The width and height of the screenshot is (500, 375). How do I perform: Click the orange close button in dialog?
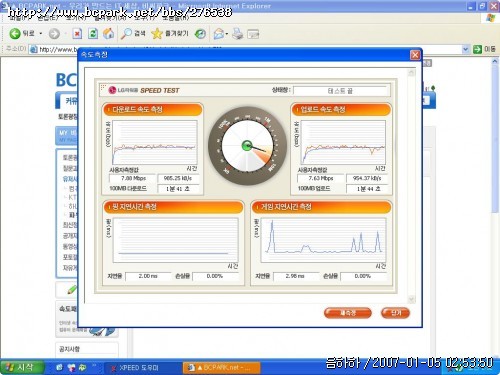click(395, 313)
